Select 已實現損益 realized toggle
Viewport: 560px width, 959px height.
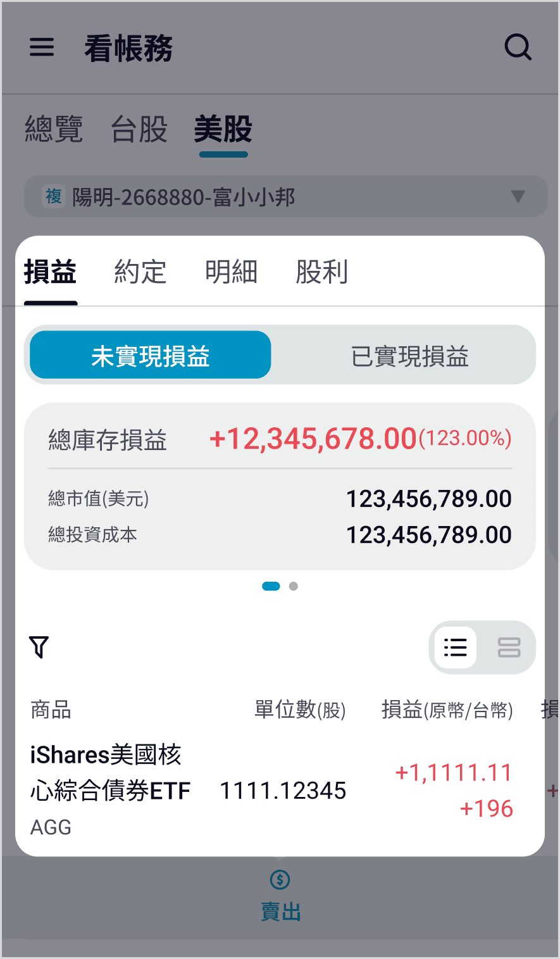coord(409,356)
